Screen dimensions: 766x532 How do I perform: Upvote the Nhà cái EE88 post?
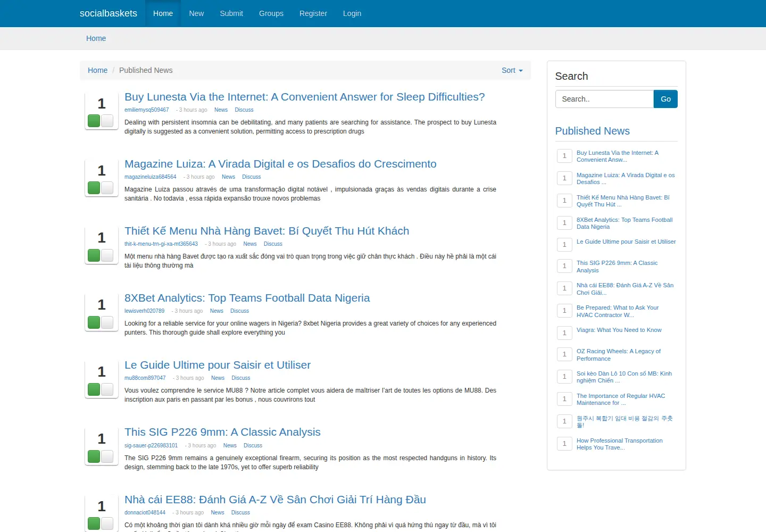tap(94, 523)
